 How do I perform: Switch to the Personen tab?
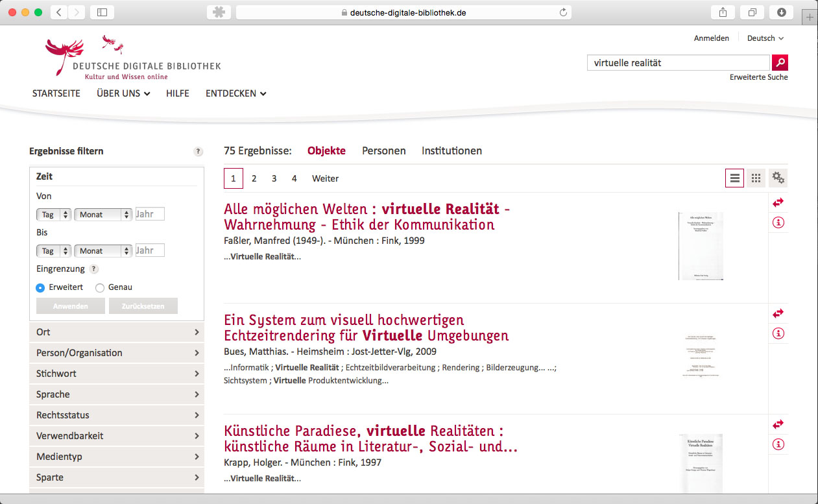tap(383, 151)
